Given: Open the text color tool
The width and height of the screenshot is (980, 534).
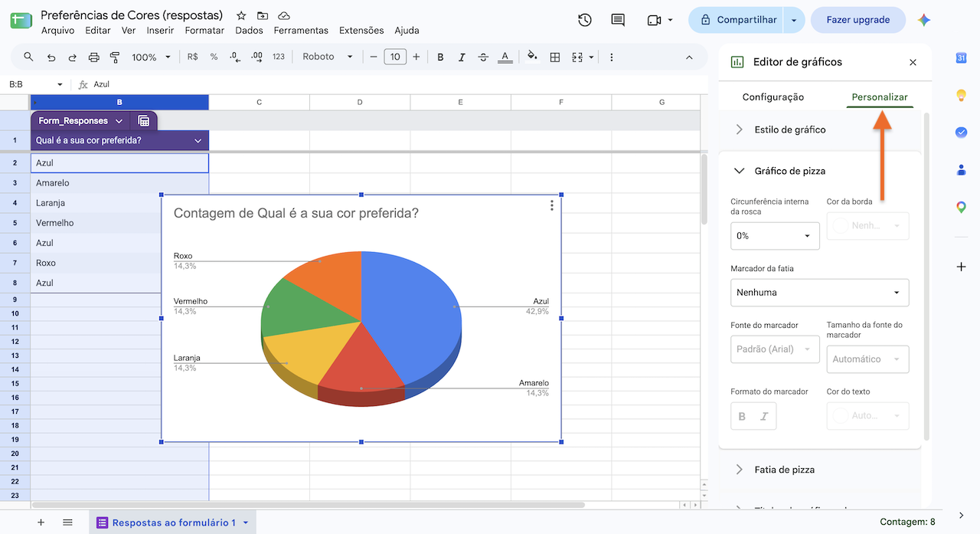Looking at the screenshot, I should [505, 57].
